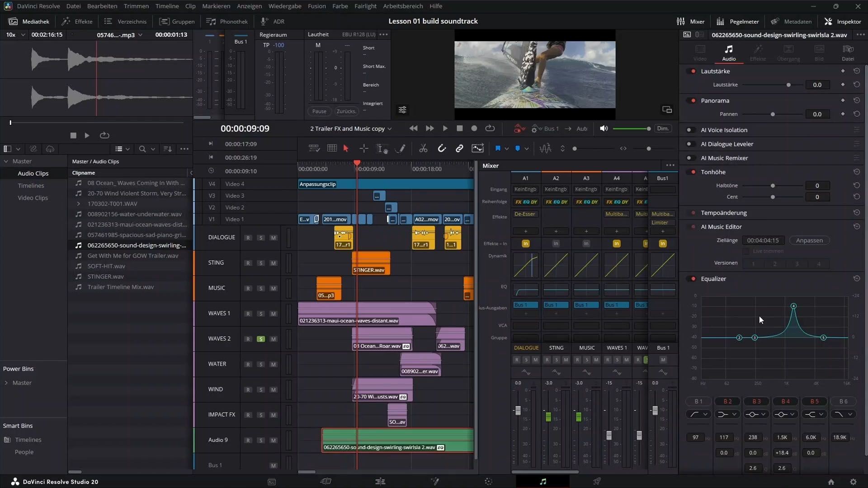Toggle the clip link chain icon
This screenshot has width=868, height=488.
coord(459,149)
